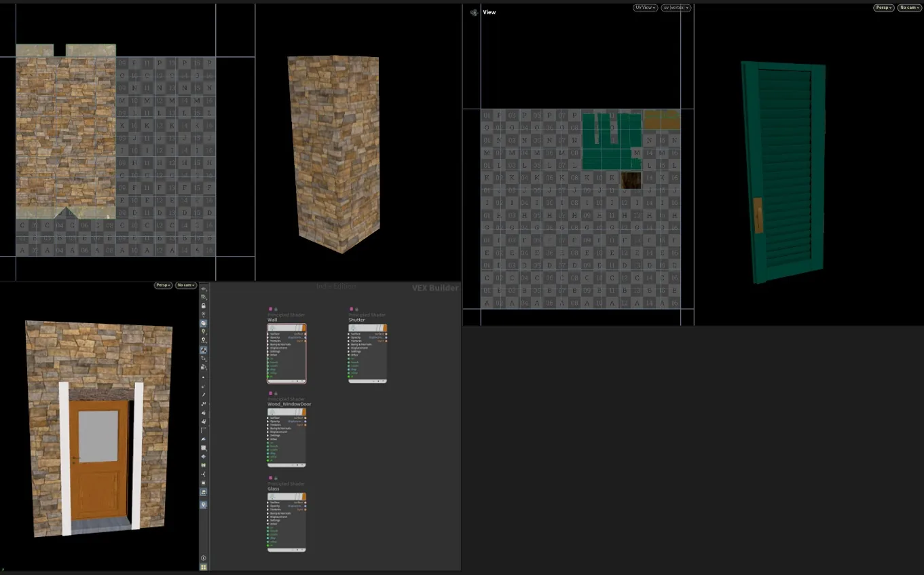Click the four-square grid icon below the info icon
The image size is (924, 575).
204,567
